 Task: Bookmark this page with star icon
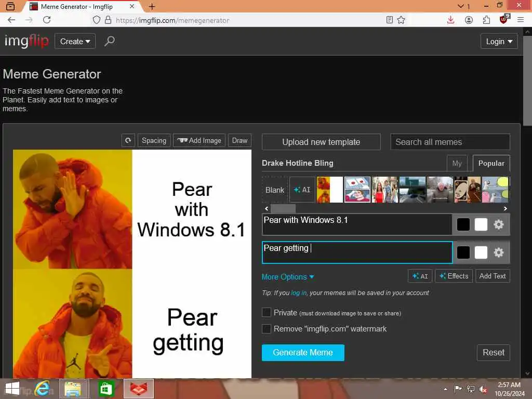pyautogui.click(x=401, y=20)
